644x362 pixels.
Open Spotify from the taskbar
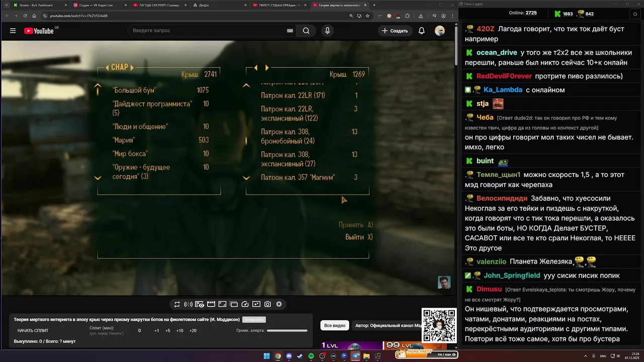click(311, 356)
